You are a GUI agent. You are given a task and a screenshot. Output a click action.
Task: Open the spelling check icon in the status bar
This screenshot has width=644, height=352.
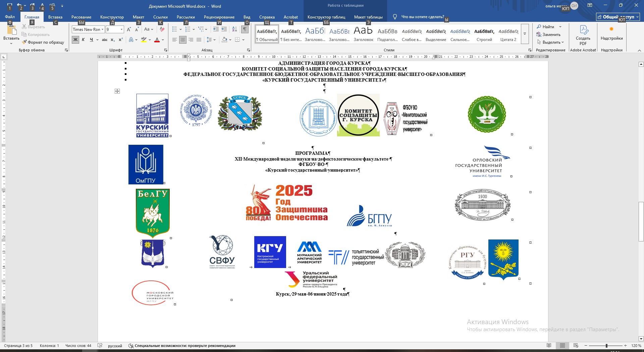[x=100, y=346]
